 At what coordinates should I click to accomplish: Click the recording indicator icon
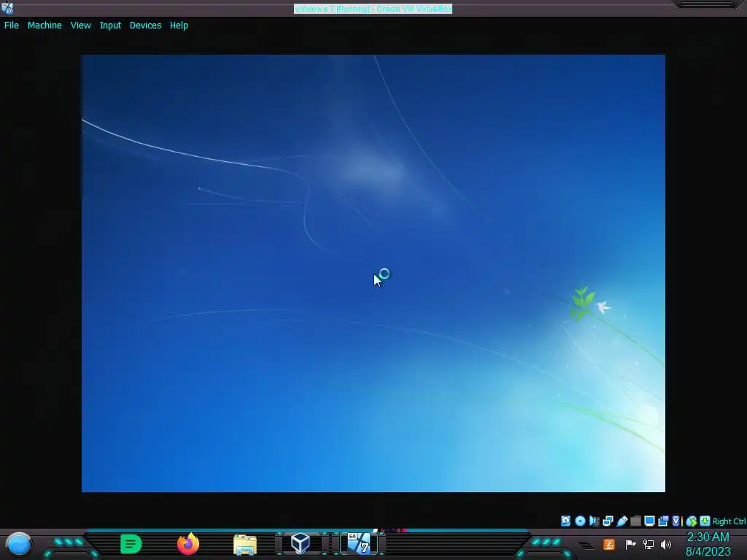(x=663, y=521)
